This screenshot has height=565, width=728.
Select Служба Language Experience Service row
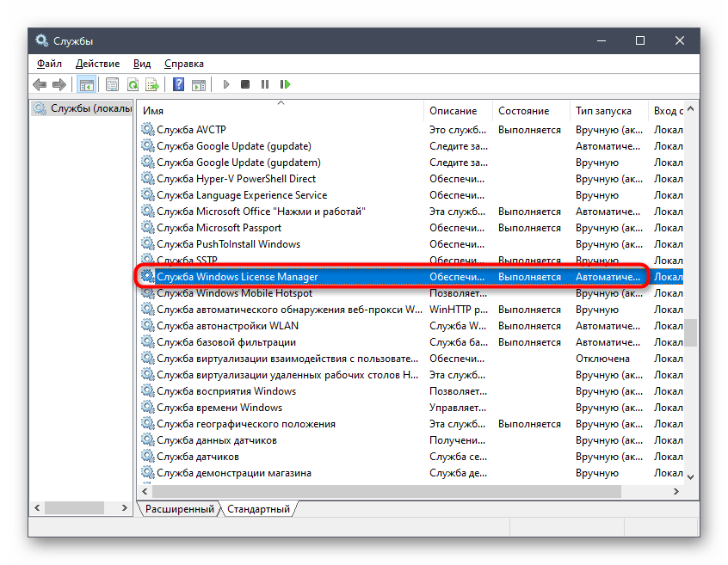pyautogui.click(x=411, y=195)
